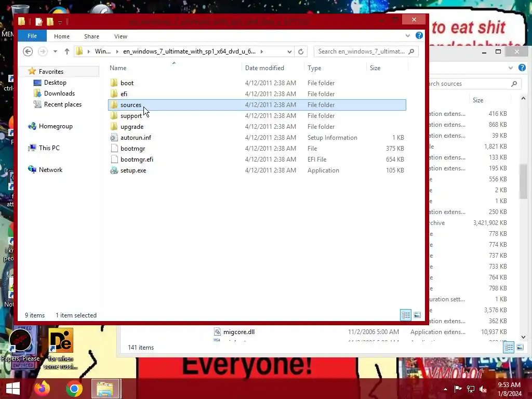This screenshot has height=399, width=532.
Task: Launch Firefox from the taskbar
Action: [x=43, y=389]
